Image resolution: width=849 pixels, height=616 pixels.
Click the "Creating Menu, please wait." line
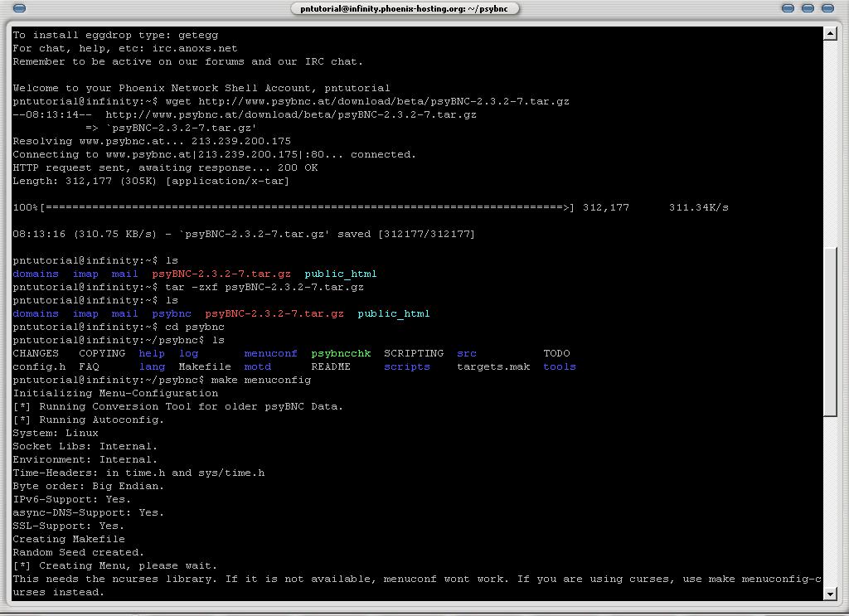tap(114, 565)
